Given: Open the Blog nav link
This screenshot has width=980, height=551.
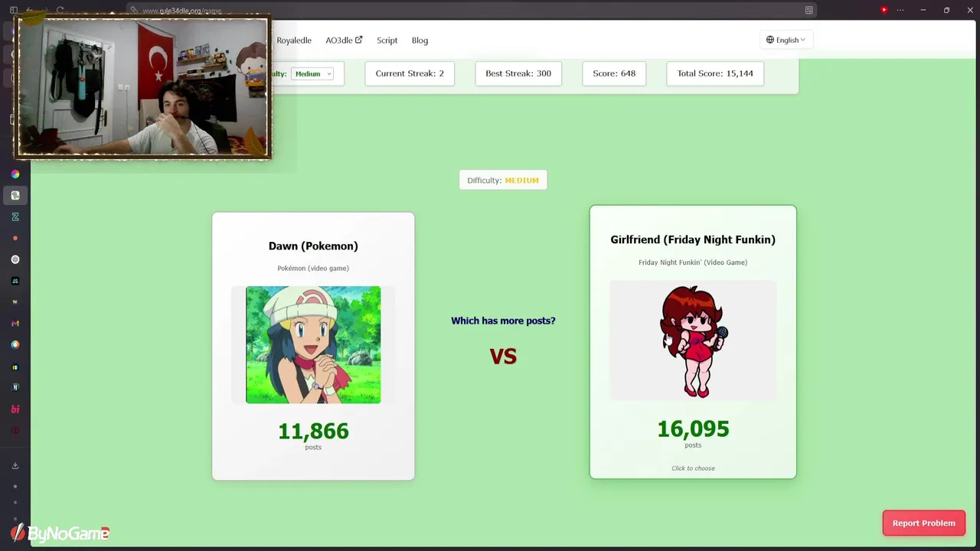Looking at the screenshot, I should (420, 41).
